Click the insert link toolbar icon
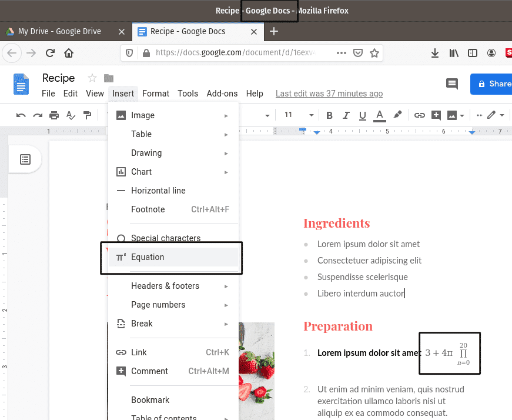 (x=419, y=115)
